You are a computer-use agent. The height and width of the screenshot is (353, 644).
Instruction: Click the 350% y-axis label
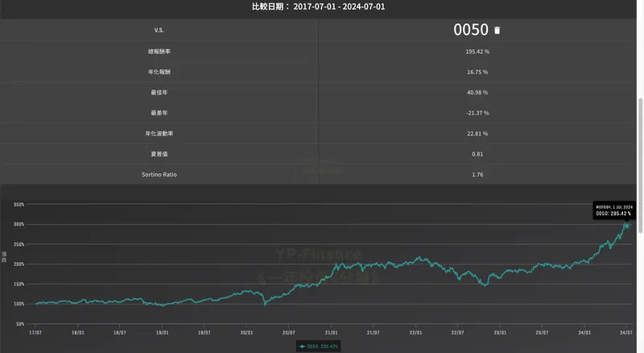pyautogui.click(x=19, y=205)
